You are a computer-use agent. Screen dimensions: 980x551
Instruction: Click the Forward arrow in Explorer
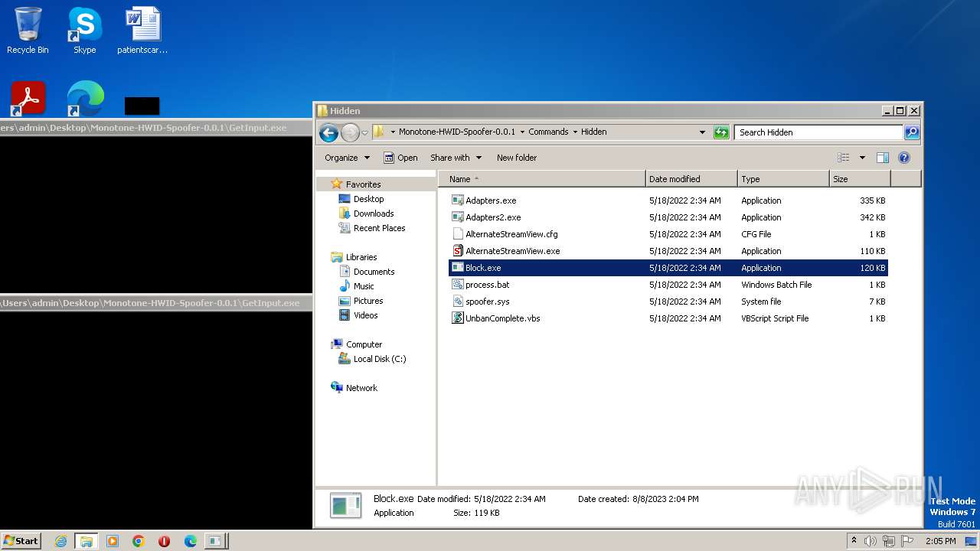coord(350,132)
